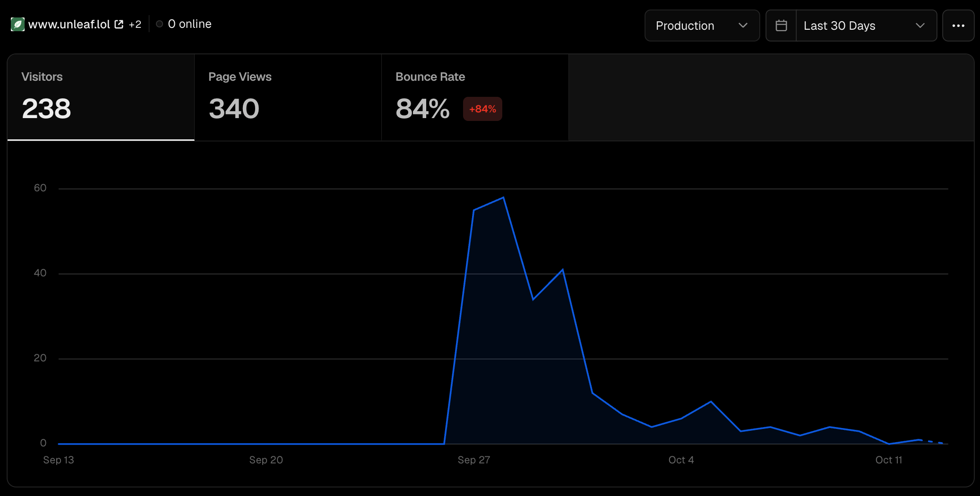Image resolution: width=980 pixels, height=496 pixels.
Task: Click the Sep 27 x-axis date label
Action: point(474,460)
